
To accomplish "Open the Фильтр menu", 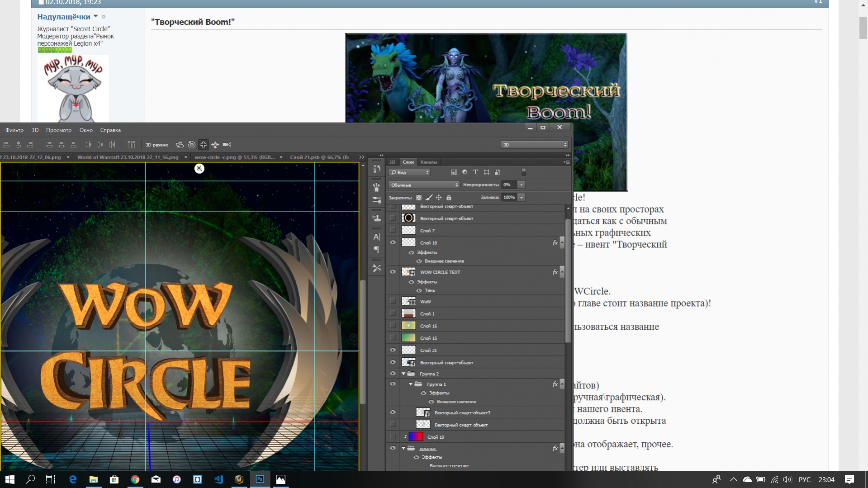I will click(14, 130).
